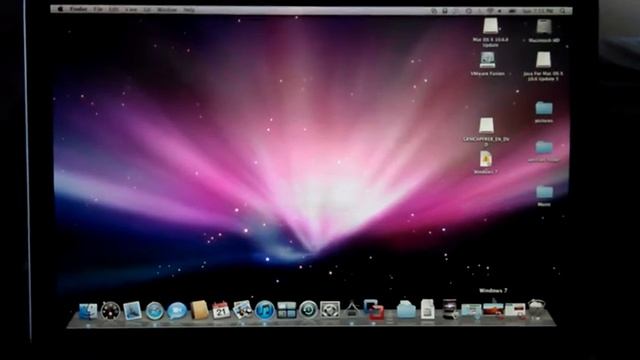The width and height of the screenshot is (640, 360).
Task: Click the battery status menu bar icon
Action: coord(512,11)
